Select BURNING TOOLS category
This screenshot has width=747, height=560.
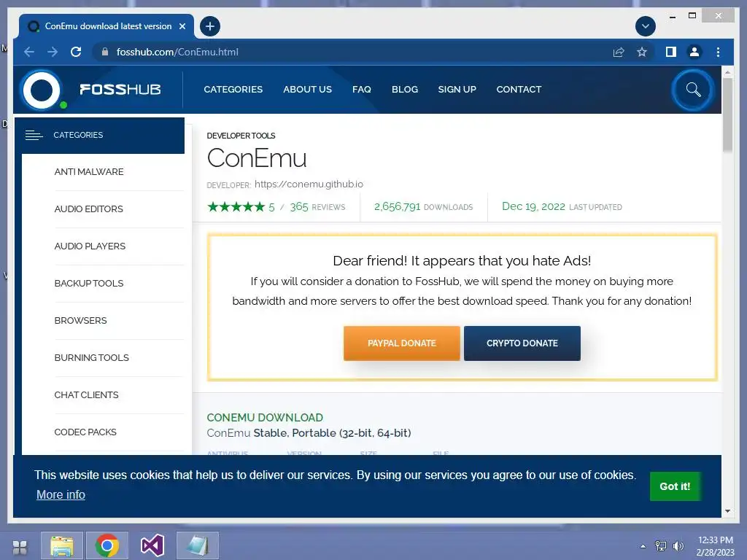coord(91,357)
